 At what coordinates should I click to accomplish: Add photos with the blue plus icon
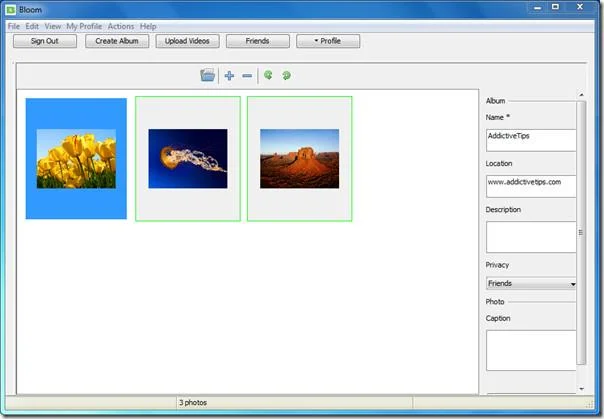[x=229, y=75]
